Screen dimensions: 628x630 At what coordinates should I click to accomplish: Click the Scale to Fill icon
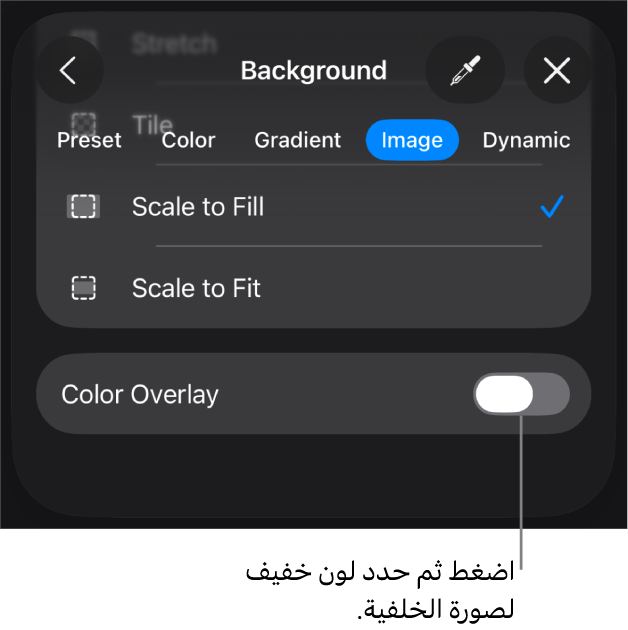(84, 207)
